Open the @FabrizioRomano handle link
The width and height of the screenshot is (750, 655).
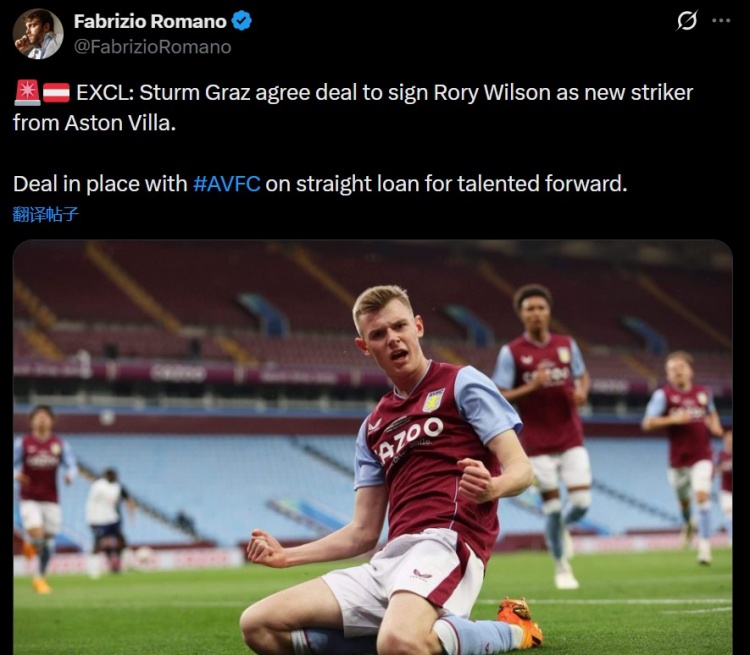[152, 47]
